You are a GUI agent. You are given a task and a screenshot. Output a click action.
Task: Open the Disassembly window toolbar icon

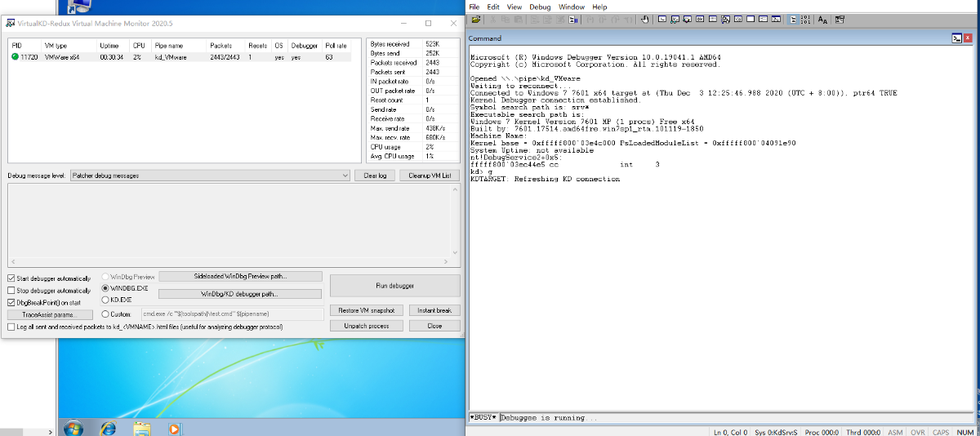[x=738, y=20]
